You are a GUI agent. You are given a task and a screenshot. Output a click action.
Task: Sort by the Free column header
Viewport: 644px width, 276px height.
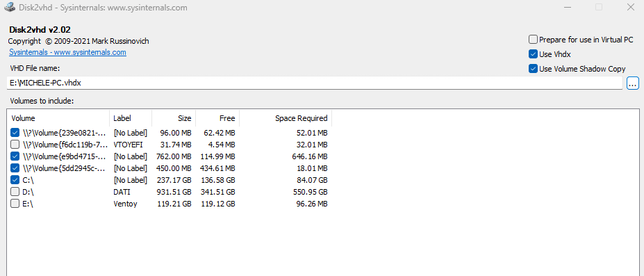217,118
